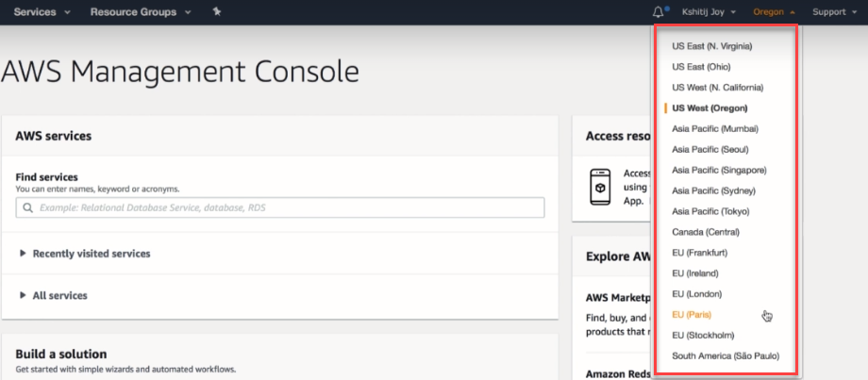The image size is (868, 380).
Task: Click the pin star icon in navbar
Action: 217,11
